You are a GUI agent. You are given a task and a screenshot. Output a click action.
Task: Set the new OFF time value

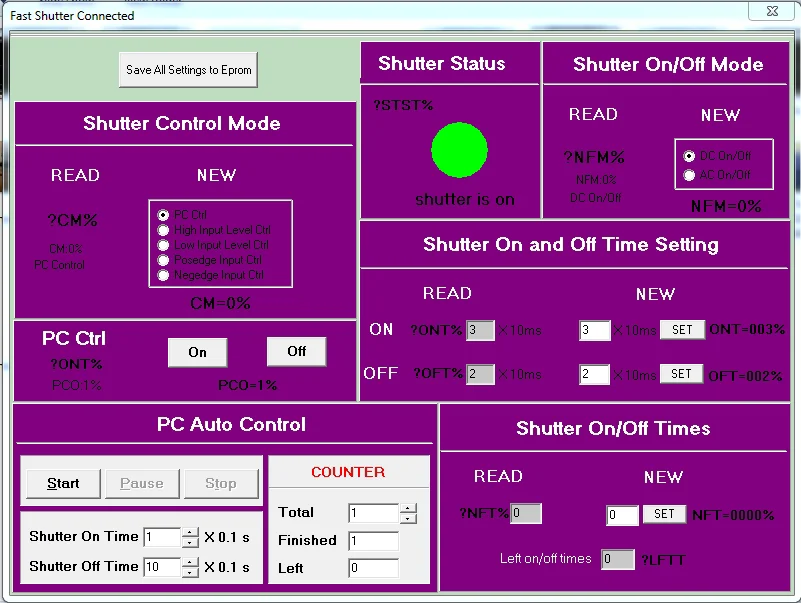point(681,374)
